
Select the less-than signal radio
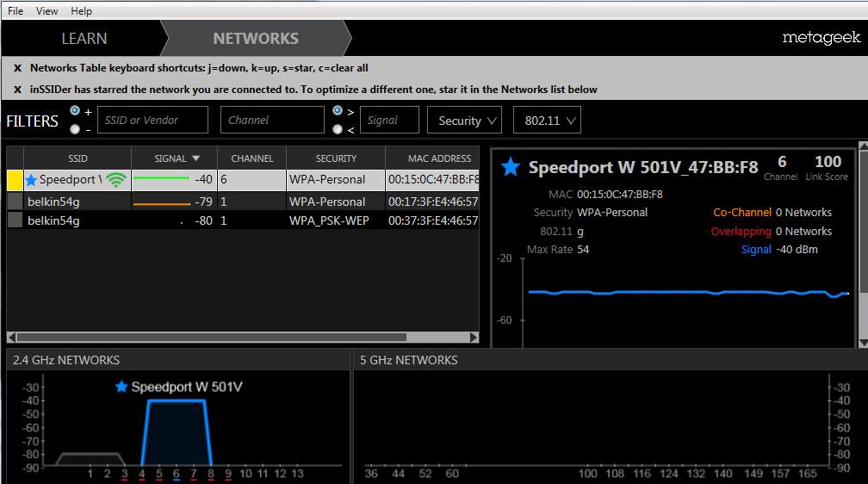tap(338, 129)
